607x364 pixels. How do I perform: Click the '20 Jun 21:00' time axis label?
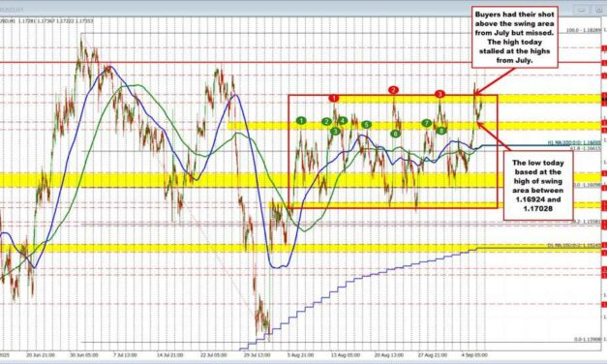coord(41,354)
